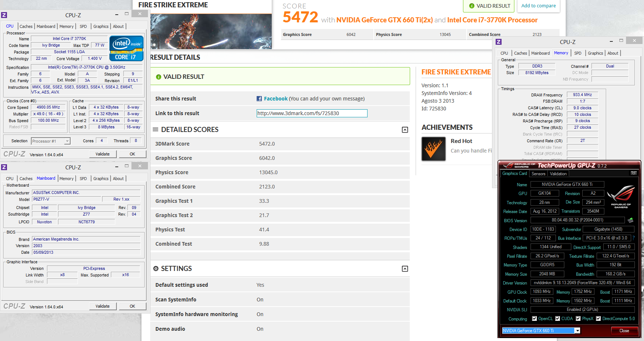Image resolution: width=644 pixels, height=341 pixels.
Task: Click the Settings gear icon heading
Action: (x=156, y=268)
